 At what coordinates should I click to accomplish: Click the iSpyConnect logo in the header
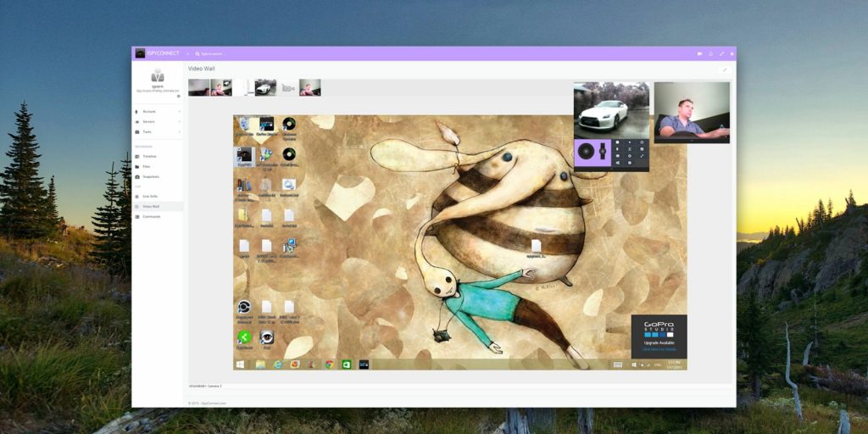pyautogui.click(x=157, y=53)
